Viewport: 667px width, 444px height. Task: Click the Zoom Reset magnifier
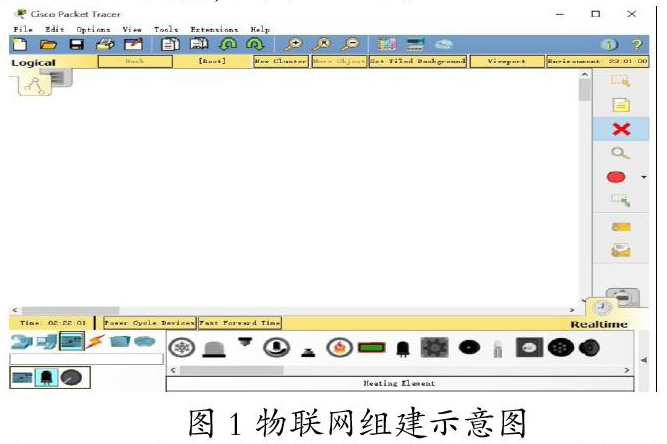click(x=322, y=44)
